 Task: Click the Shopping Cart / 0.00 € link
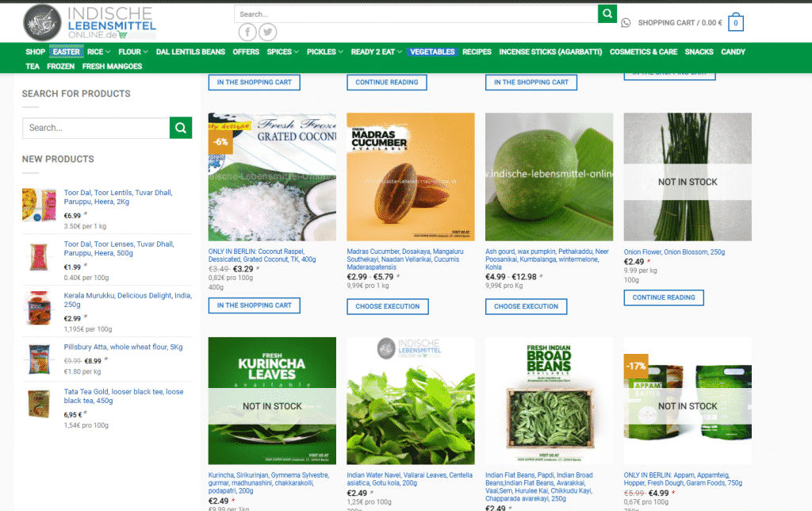point(680,23)
